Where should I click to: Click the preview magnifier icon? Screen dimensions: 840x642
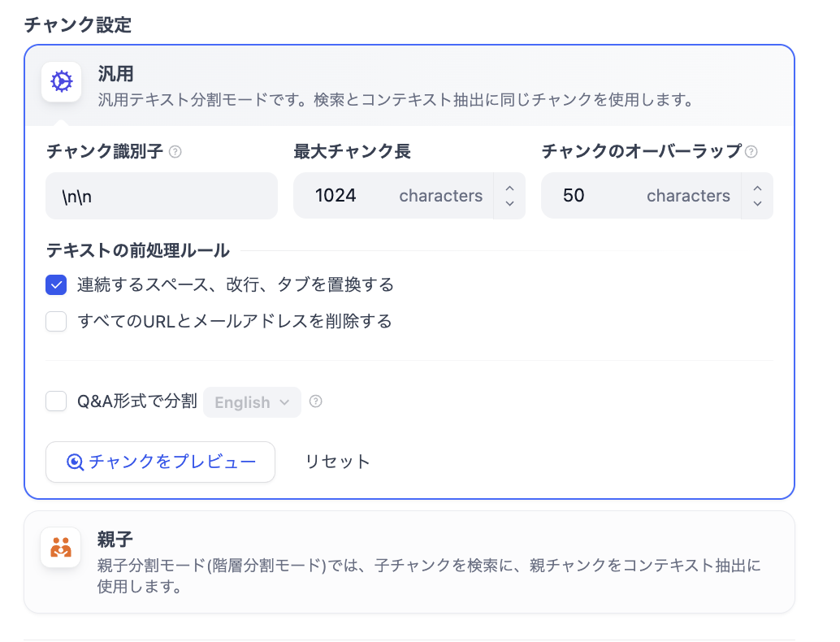75,462
